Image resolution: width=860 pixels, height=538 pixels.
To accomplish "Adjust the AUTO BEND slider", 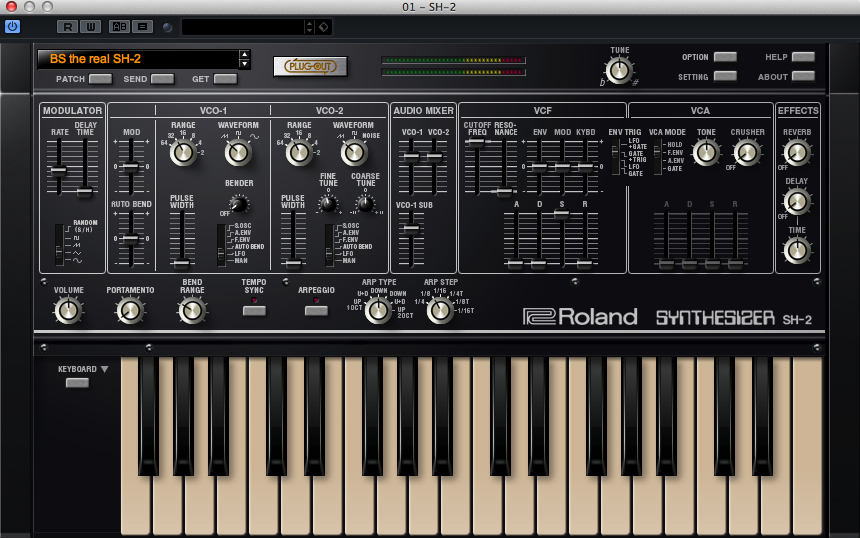I will coord(131,239).
